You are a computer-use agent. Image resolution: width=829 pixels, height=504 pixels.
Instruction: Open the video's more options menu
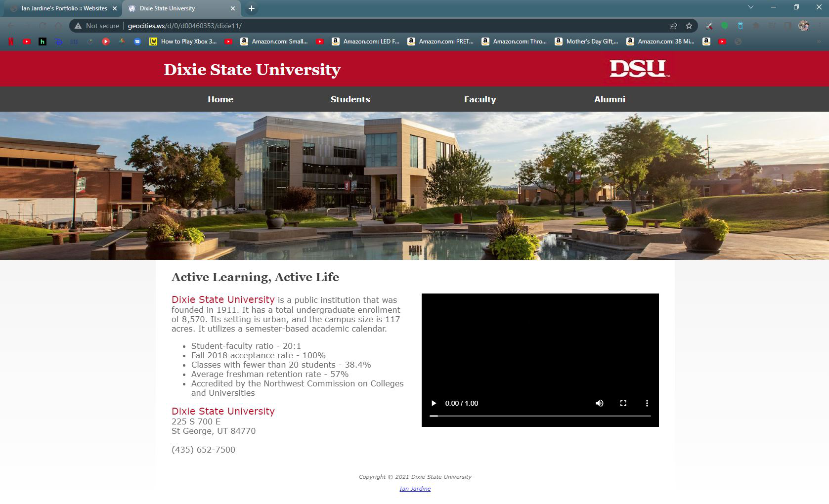point(647,403)
